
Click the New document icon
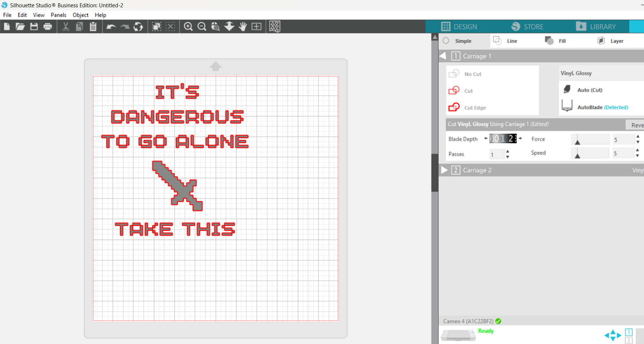click(7, 27)
